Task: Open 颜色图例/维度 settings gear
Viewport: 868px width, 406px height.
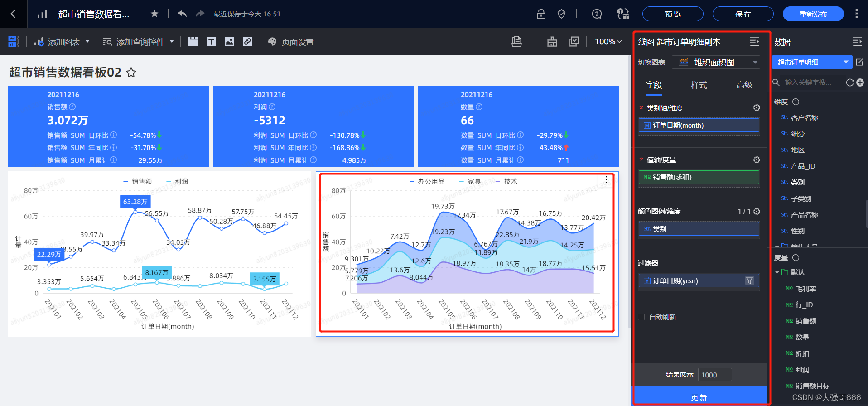Action: point(757,212)
